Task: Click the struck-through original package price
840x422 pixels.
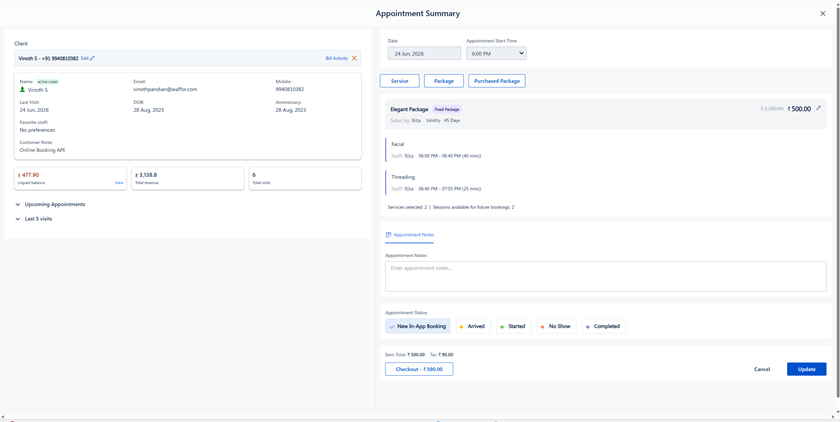Action: coord(772,109)
